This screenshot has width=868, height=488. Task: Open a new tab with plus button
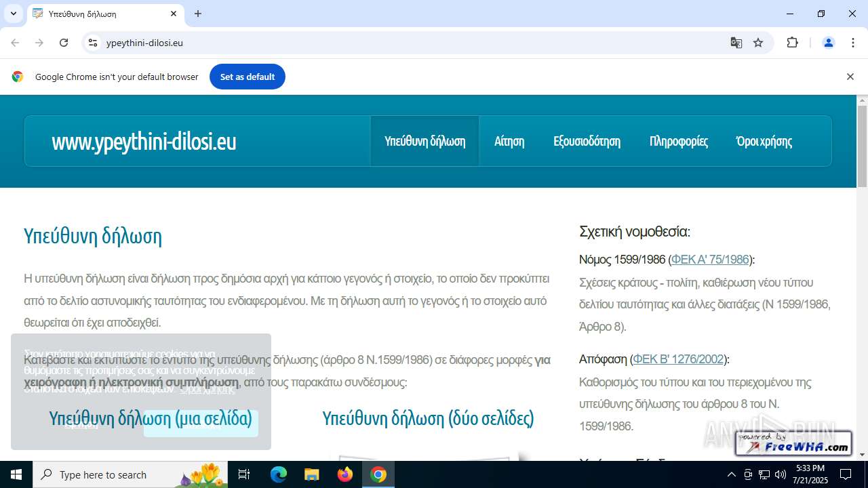(x=198, y=14)
